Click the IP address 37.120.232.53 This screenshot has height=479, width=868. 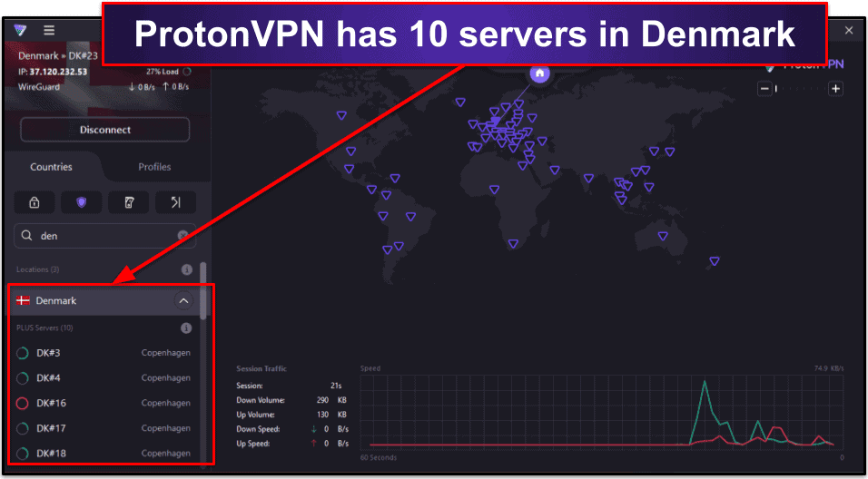59,72
